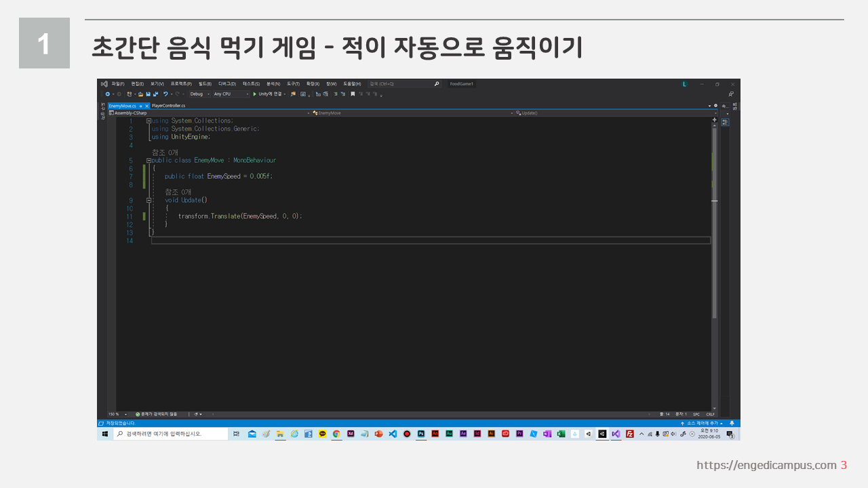This screenshot has height=488, width=868.
Task: Open the 도움말(H) menu
Action: point(352,84)
